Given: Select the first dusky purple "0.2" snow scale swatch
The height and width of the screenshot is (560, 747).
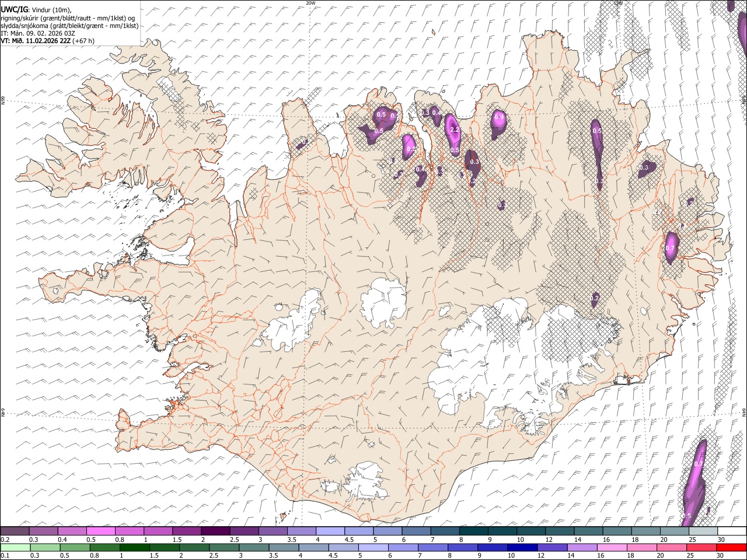Looking at the screenshot, I should (x=15, y=531).
